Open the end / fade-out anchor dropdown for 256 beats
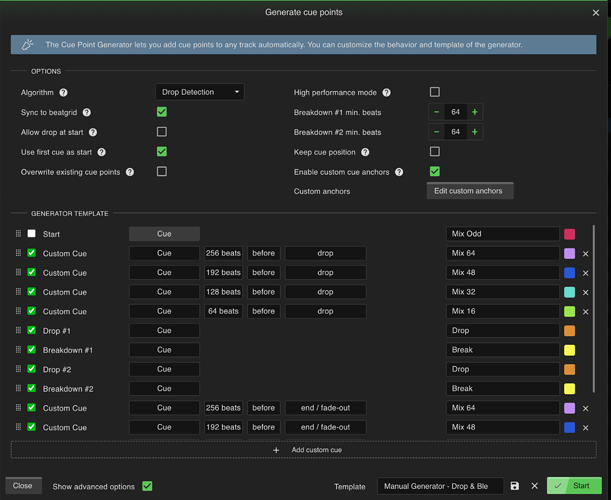The width and height of the screenshot is (611, 500). 325,408
